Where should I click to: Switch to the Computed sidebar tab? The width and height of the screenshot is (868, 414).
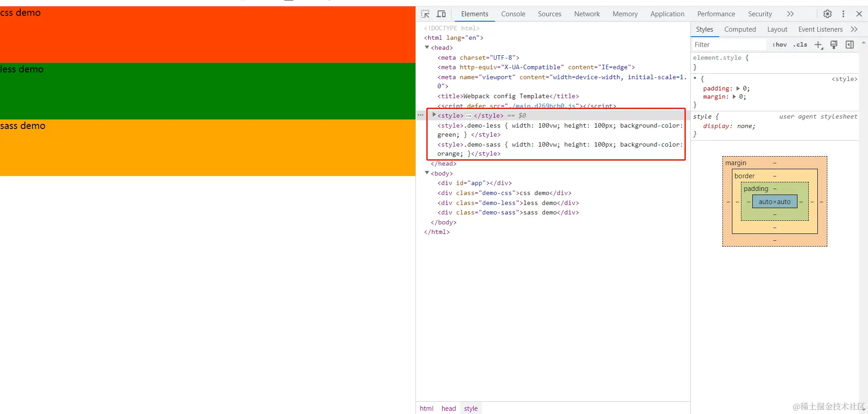pyautogui.click(x=740, y=29)
